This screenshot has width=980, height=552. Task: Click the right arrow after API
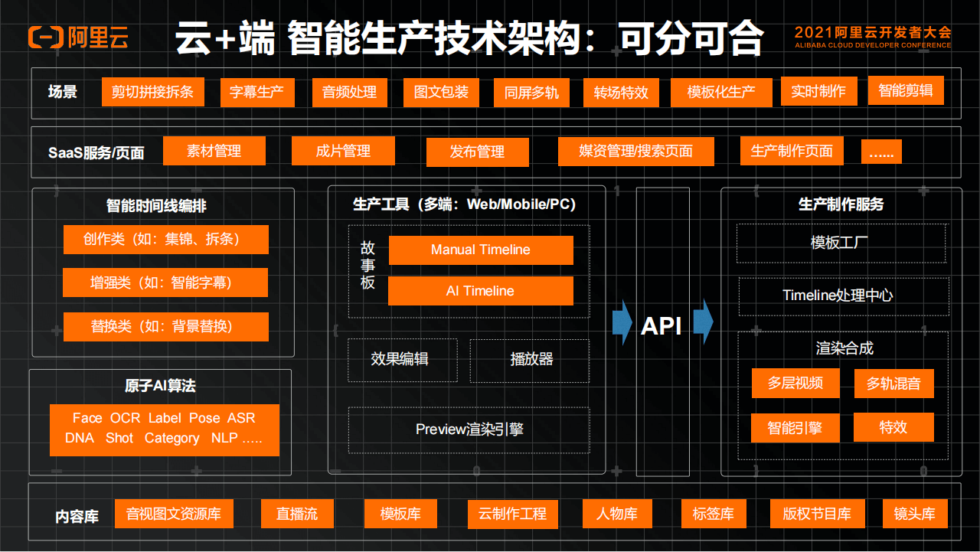point(704,322)
